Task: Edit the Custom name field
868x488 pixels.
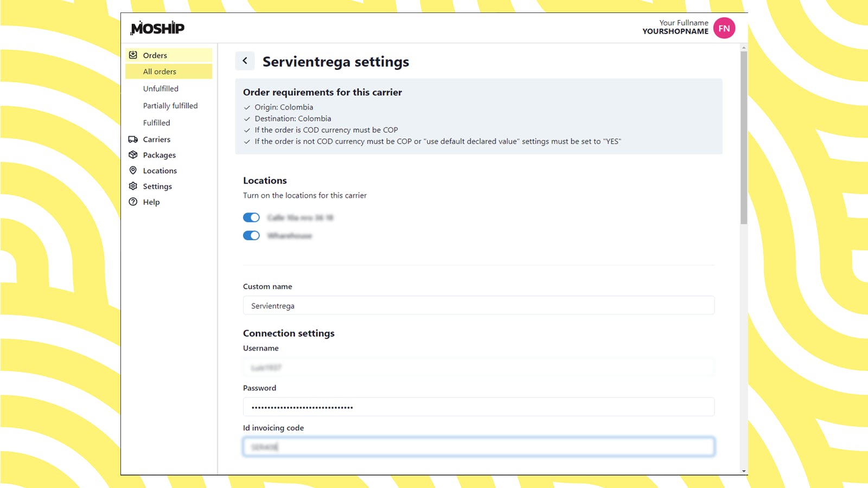Action: click(478, 305)
